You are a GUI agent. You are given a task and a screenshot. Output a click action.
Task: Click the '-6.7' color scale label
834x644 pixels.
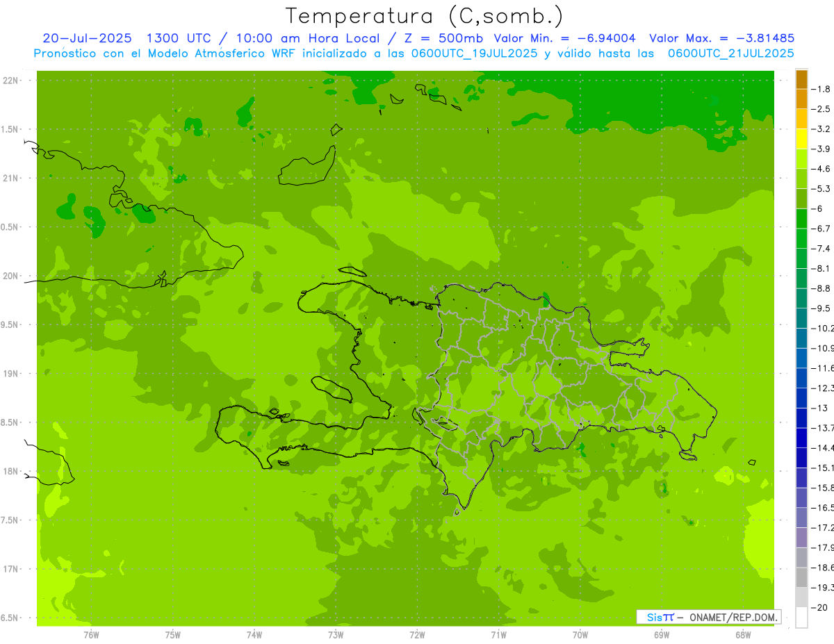coord(822,229)
